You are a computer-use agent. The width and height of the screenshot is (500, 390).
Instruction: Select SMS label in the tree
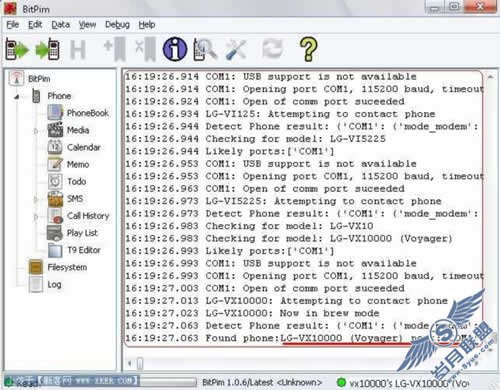point(75,199)
